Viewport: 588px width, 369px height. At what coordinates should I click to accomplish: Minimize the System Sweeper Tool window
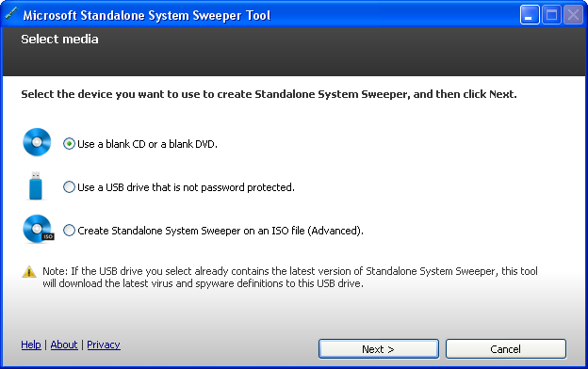pyautogui.click(x=530, y=15)
